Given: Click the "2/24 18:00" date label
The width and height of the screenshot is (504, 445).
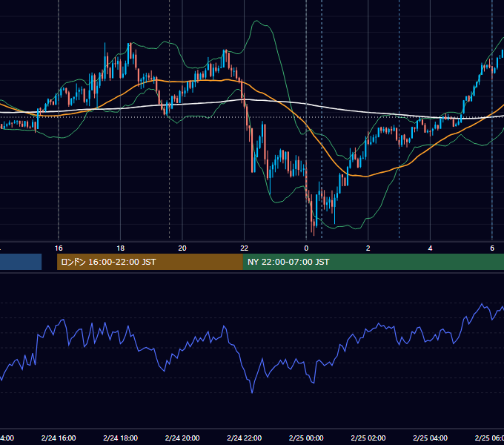Looking at the screenshot, I should 121,438.
